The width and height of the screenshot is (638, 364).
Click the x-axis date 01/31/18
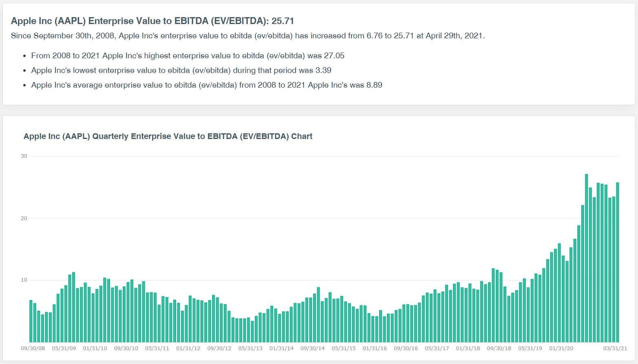(468, 349)
